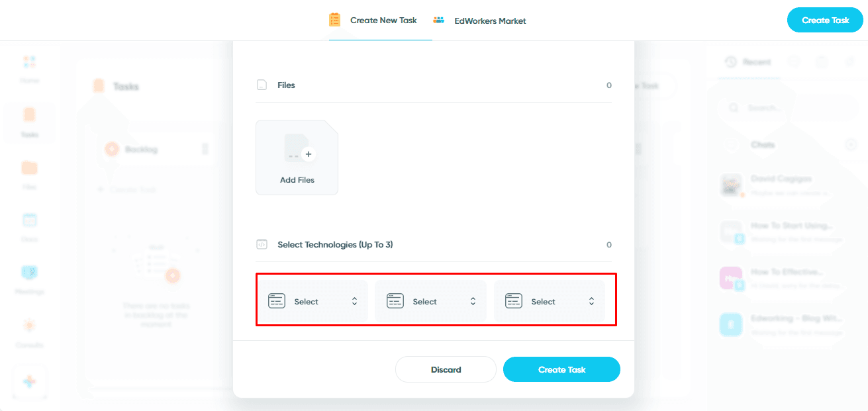Click the Files section page icon
The width and height of the screenshot is (868, 411).
[262, 85]
